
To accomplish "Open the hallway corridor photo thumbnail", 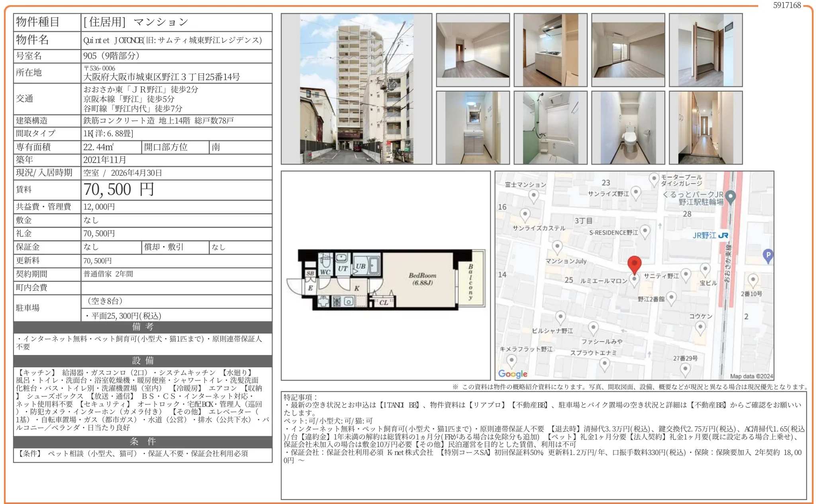I will (705, 128).
